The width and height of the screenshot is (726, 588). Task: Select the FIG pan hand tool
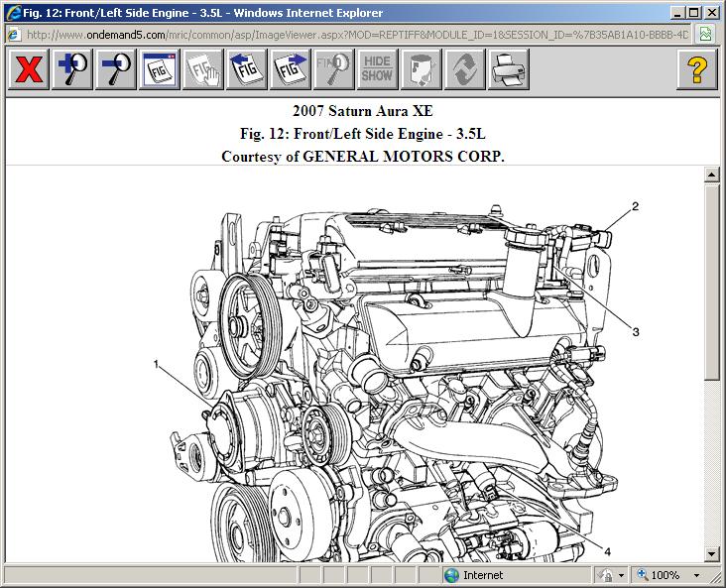click(202, 69)
